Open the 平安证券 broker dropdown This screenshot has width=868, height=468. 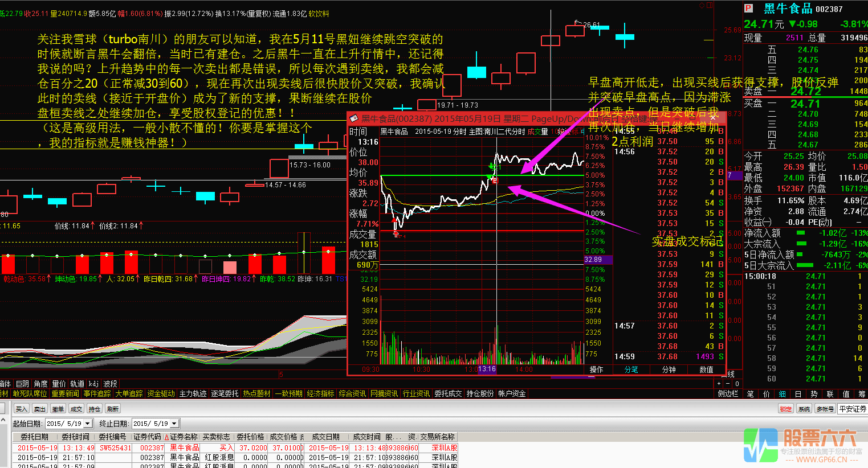click(x=853, y=409)
